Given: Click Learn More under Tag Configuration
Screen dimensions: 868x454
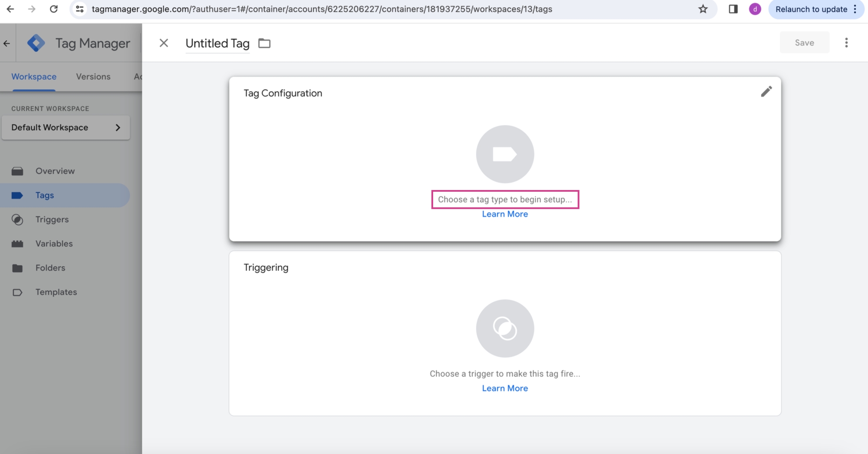Looking at the screenshot, I should click(505, 214).
